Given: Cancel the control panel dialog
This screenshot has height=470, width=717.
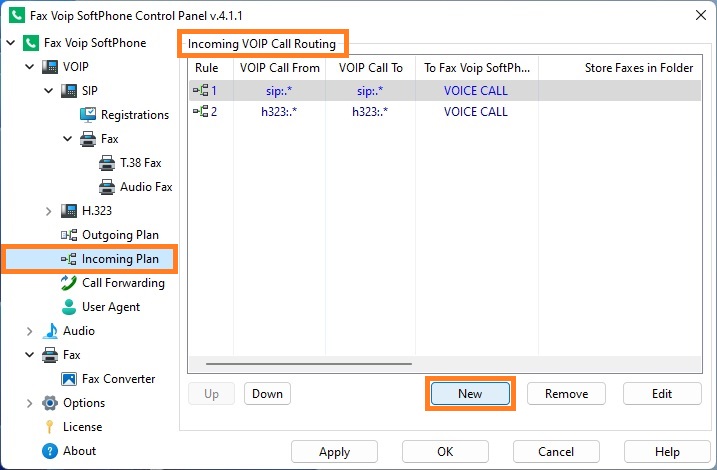Looking at the screenshot, I should click(x=556, y=452).
